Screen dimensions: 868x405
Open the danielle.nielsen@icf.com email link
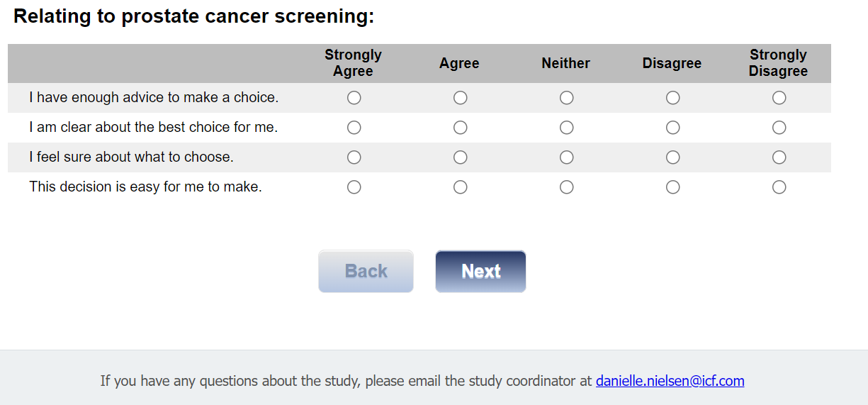[x=670, y=381]
